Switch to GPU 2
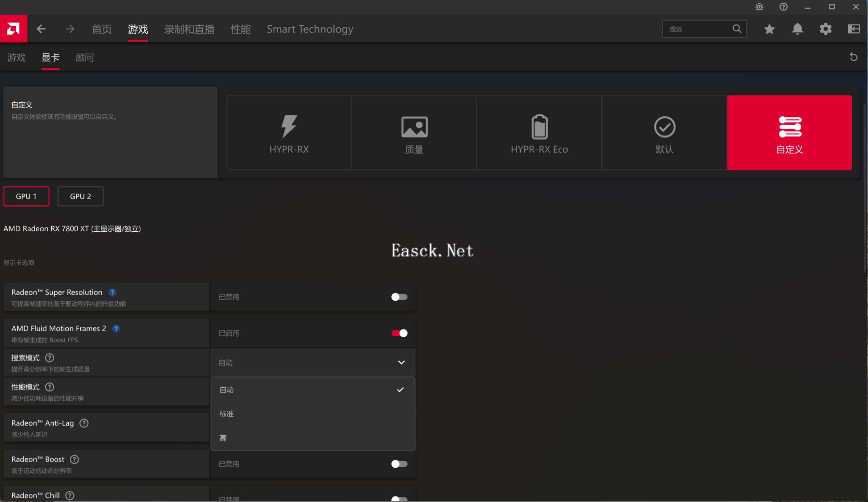This screenshot has height=502, width=868. tap(80, 196)
